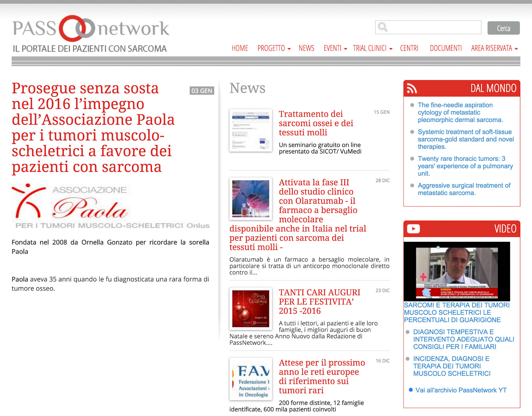Click the YouTube icon in Video header
This screenshot has width=532, height=416.
tap(413, 229)
